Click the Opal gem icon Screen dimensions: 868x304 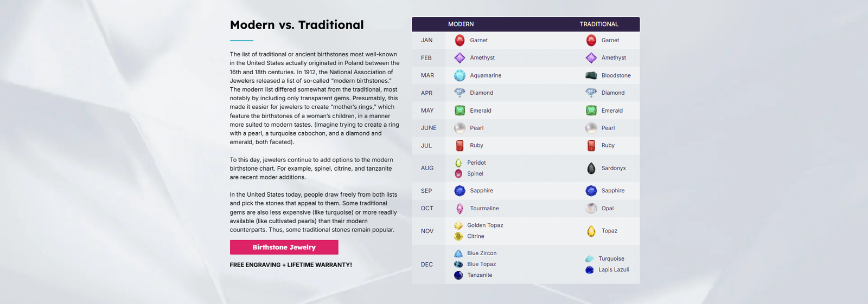pos(591,208)
